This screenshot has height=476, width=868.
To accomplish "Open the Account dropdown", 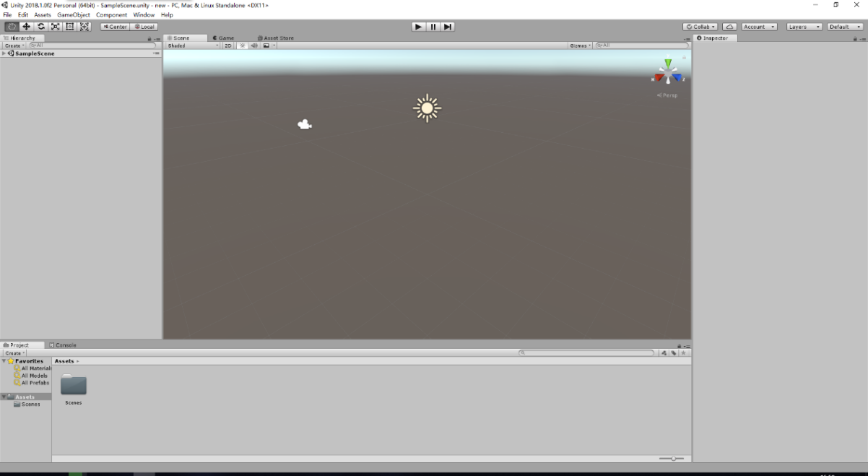I will pos(760,27).
